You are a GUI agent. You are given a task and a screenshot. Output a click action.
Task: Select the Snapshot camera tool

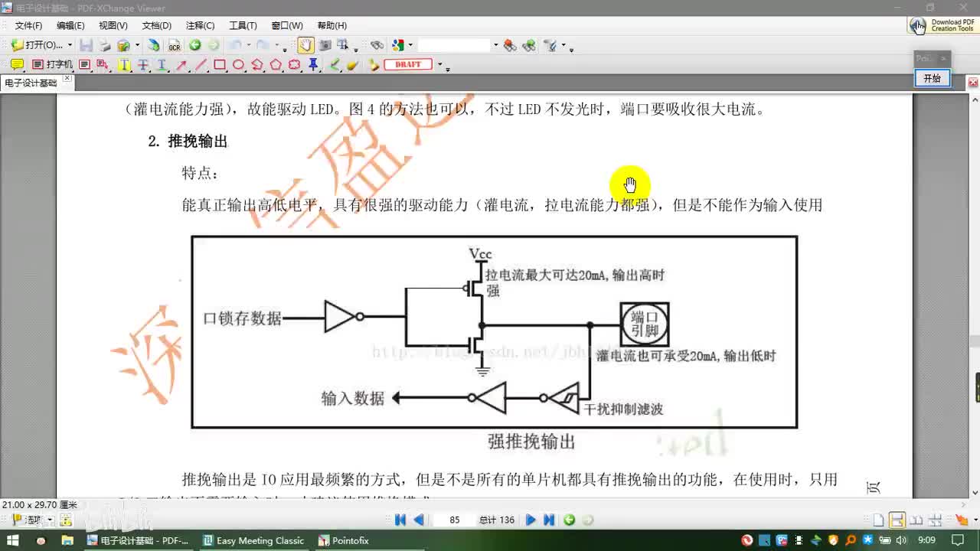tap(325, 45)
